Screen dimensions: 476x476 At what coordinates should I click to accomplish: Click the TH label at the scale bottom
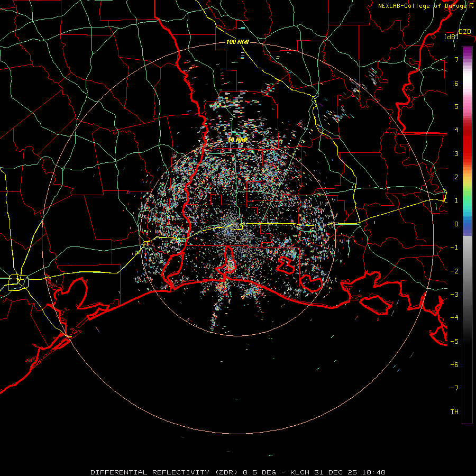coord(454,412)
